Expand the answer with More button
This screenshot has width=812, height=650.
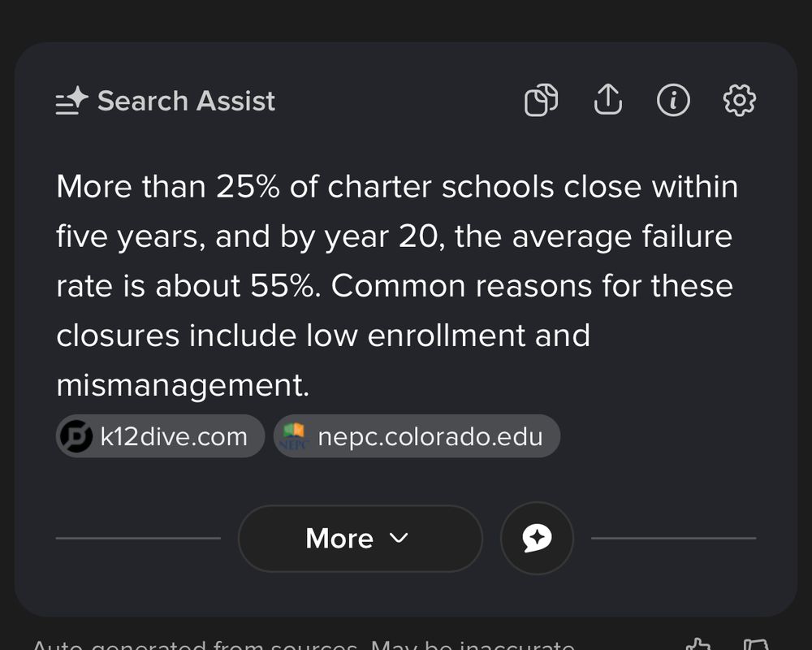coord(361,539)
